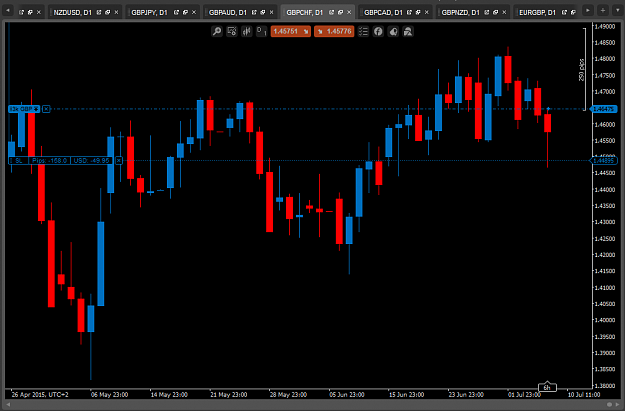Switch to the GBPJPY, D1 chart tab

click(149, 13)
